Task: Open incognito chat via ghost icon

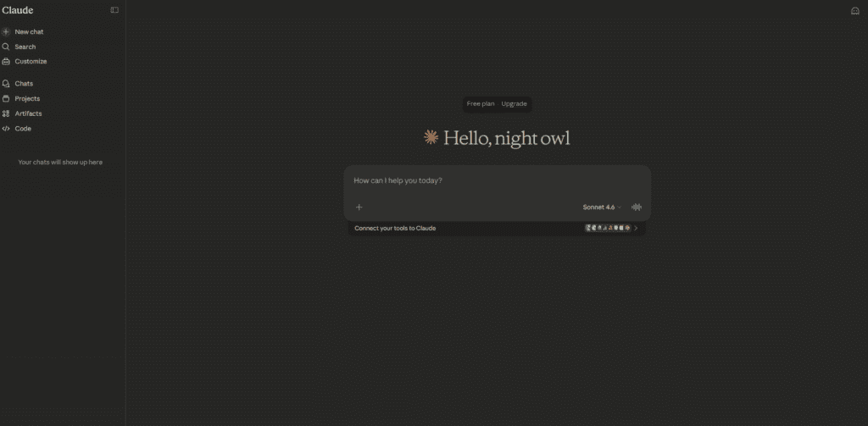Action: pyautogui.click(x=854, y=10)
